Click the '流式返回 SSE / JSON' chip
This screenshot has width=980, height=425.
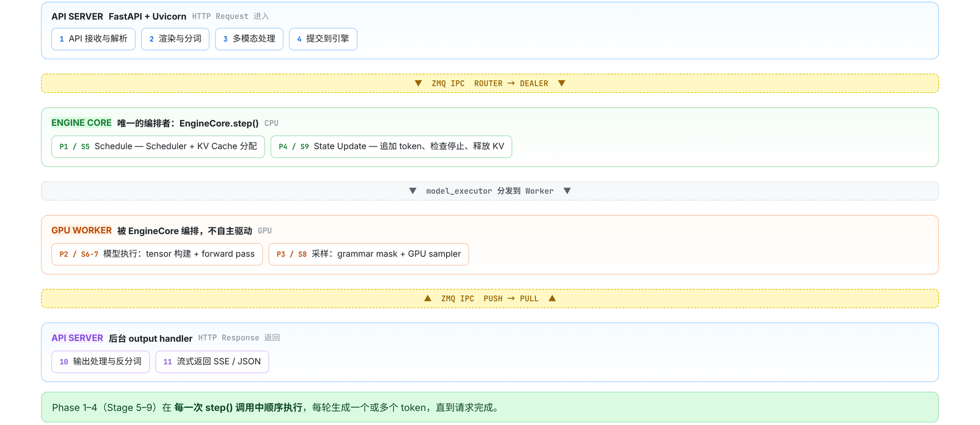pyautogui.click(x=212, y=362)
